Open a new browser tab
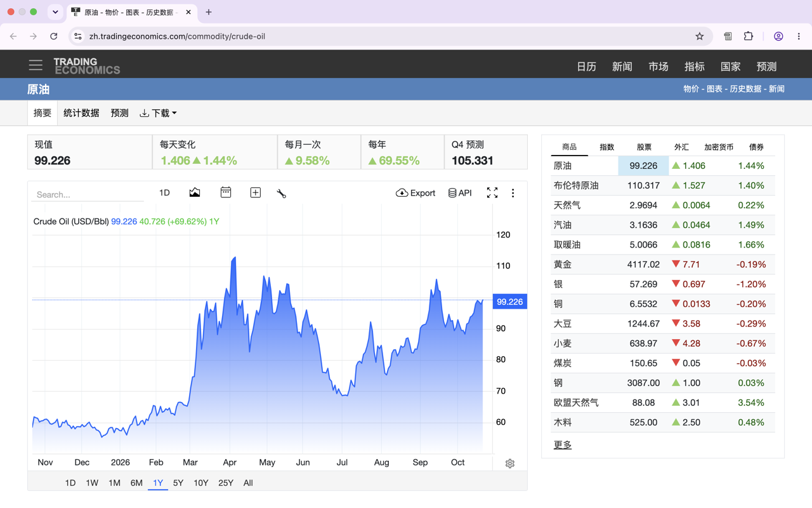 (209, 12)
